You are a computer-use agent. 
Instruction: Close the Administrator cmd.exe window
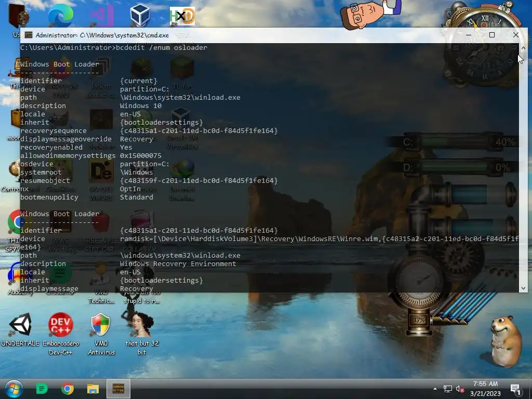click(516, 35)
